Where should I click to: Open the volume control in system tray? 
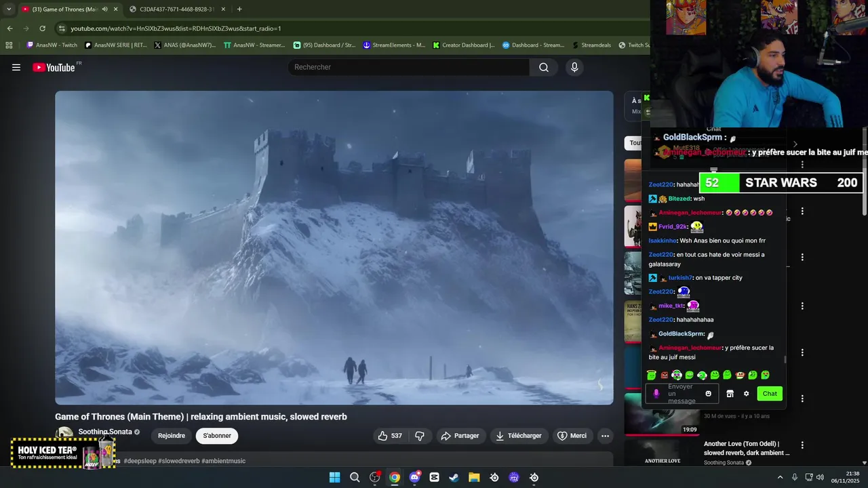tap(820, 477)
